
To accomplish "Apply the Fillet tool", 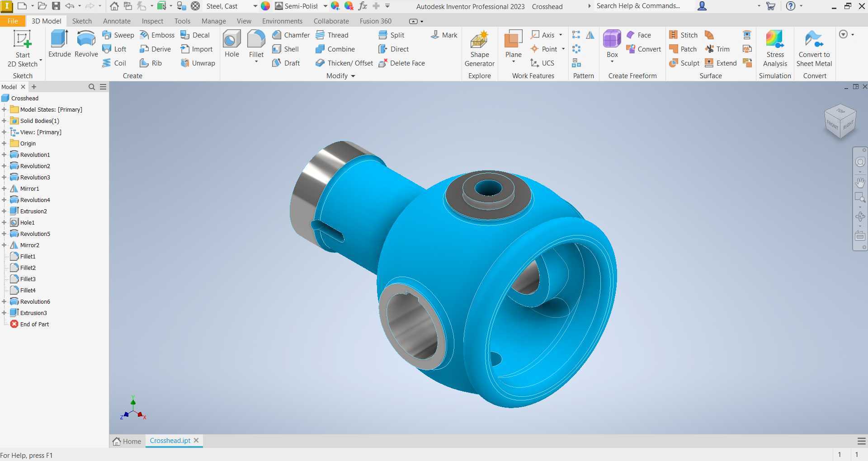I will (x=256, y=44).
